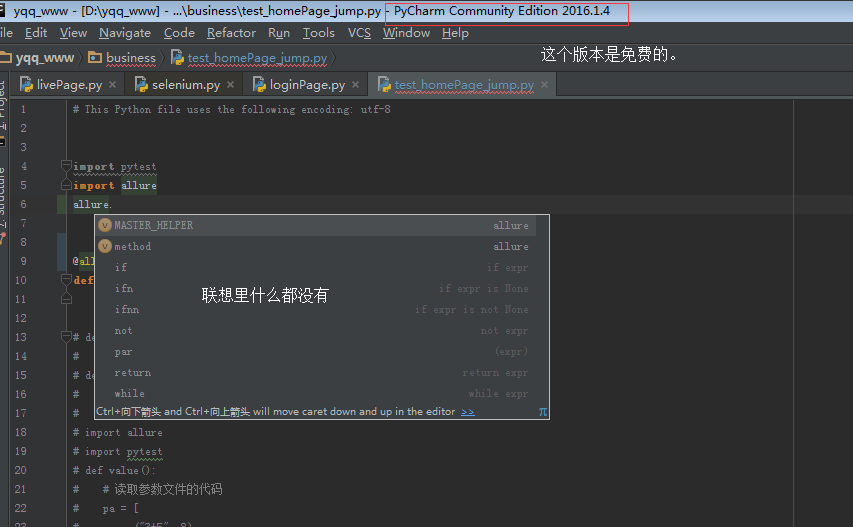This screenshot has height=527, width=853.
Task: Click variable icon beside method
Action: click(105, 246)
